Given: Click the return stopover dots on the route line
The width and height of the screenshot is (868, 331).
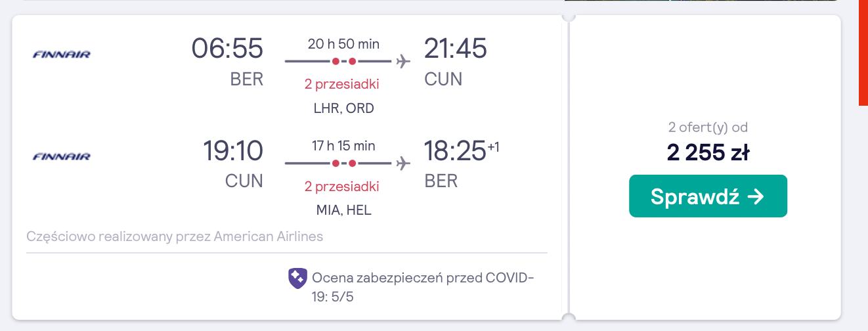Looking at the screenshot, I should [344, 163].
